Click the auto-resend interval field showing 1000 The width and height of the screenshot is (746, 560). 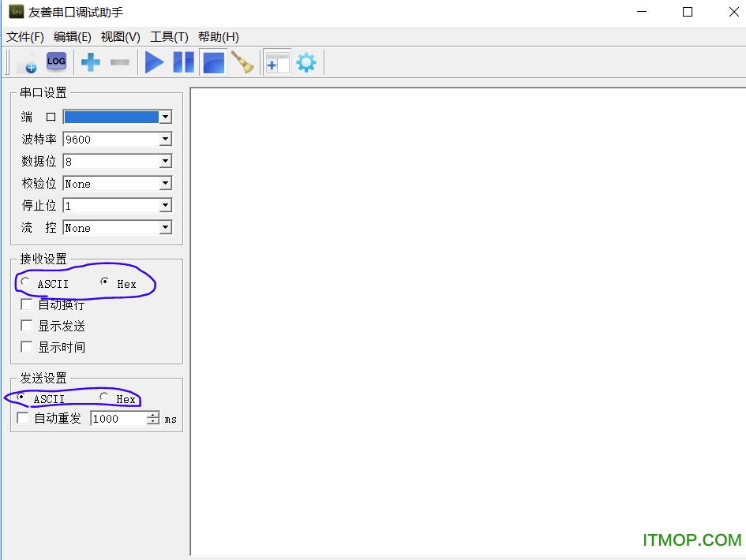pyautogui.click(x=118, y=419)
